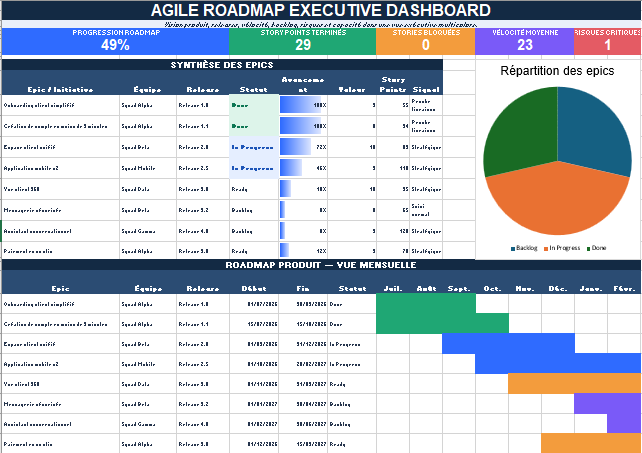Click the 100% progress bar for Release 1.0

click(x=301, y=105)
